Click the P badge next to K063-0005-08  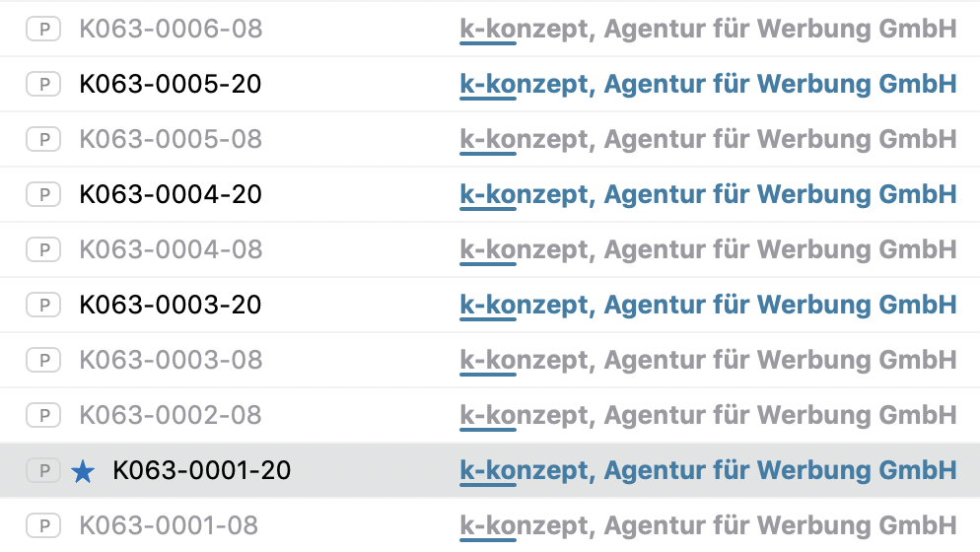coord(43,140)
